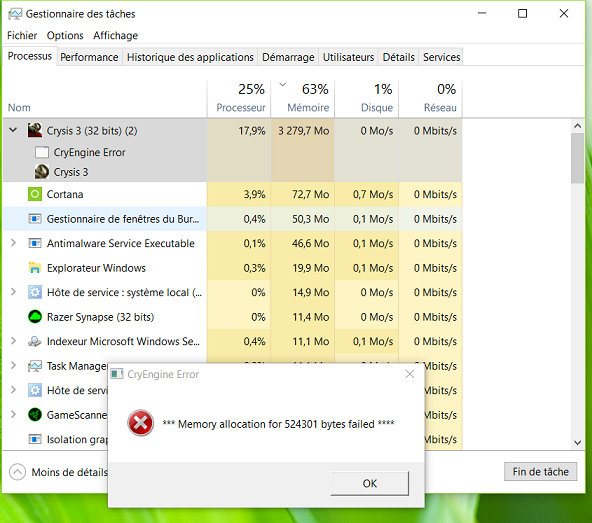Click the Cortana process icon
592x523 pixels.
coord(35,194)
